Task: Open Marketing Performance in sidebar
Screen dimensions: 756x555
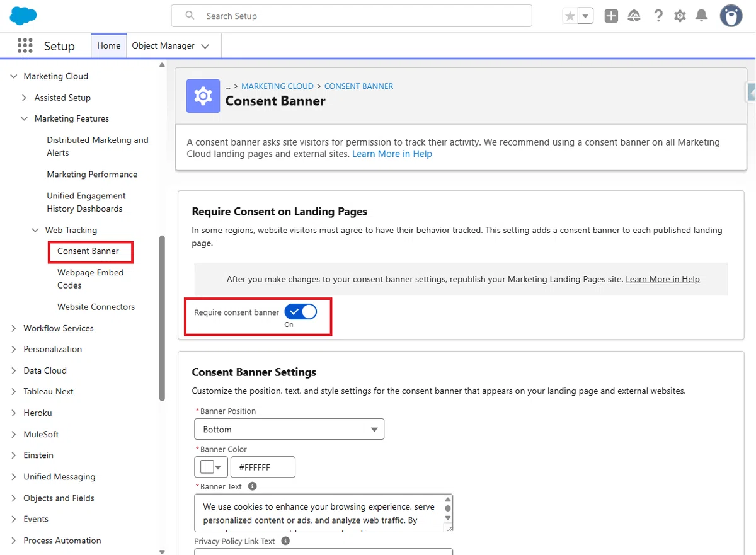Action: point(92,174)
